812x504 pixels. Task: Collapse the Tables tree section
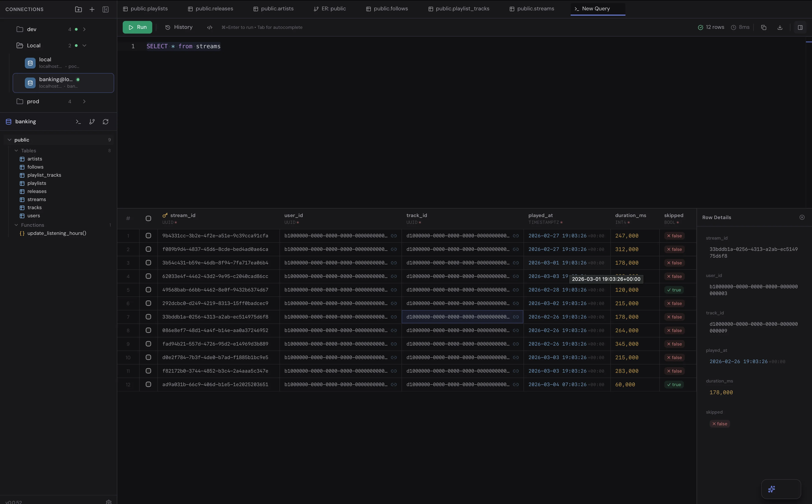click(16, 150)
